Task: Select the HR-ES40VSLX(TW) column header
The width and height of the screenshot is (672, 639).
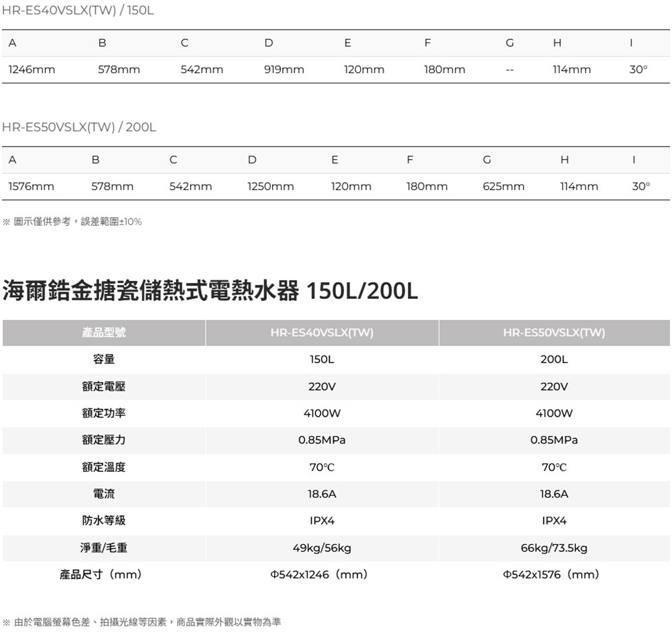Action: (323, 332)
